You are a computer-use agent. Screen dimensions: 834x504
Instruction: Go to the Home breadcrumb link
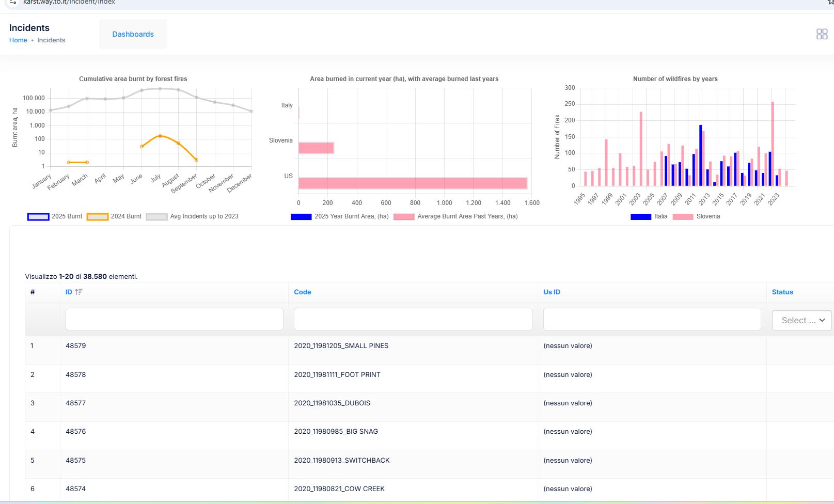pos(18,40)
